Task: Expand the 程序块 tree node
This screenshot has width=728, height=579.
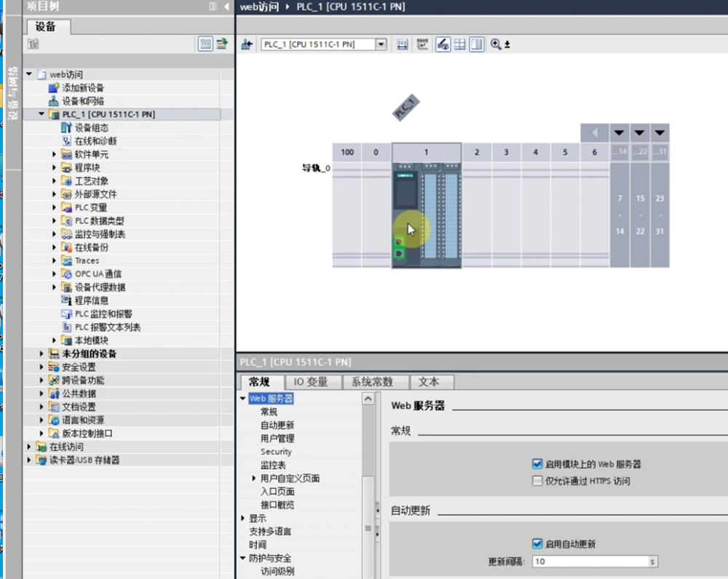Action: tap(55, 168)
